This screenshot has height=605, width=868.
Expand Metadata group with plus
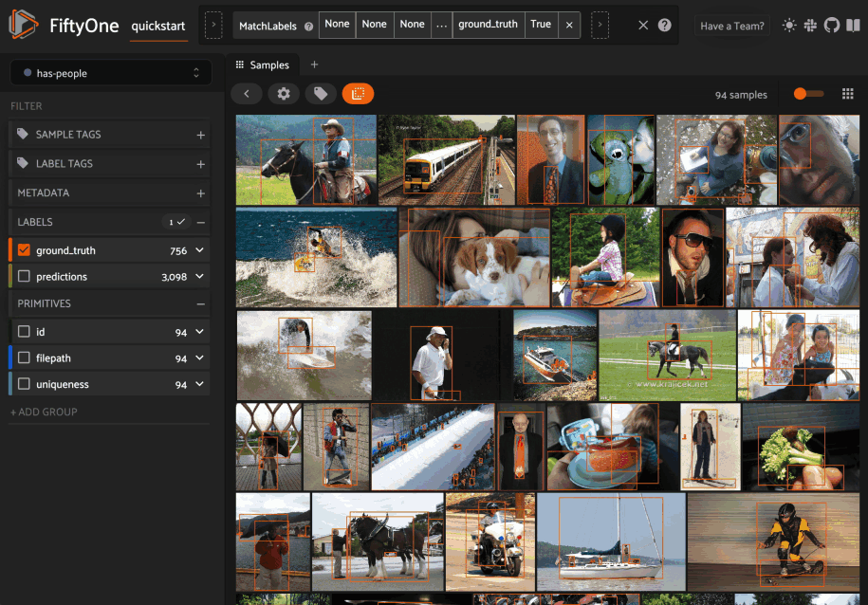(x=200, y=193)
